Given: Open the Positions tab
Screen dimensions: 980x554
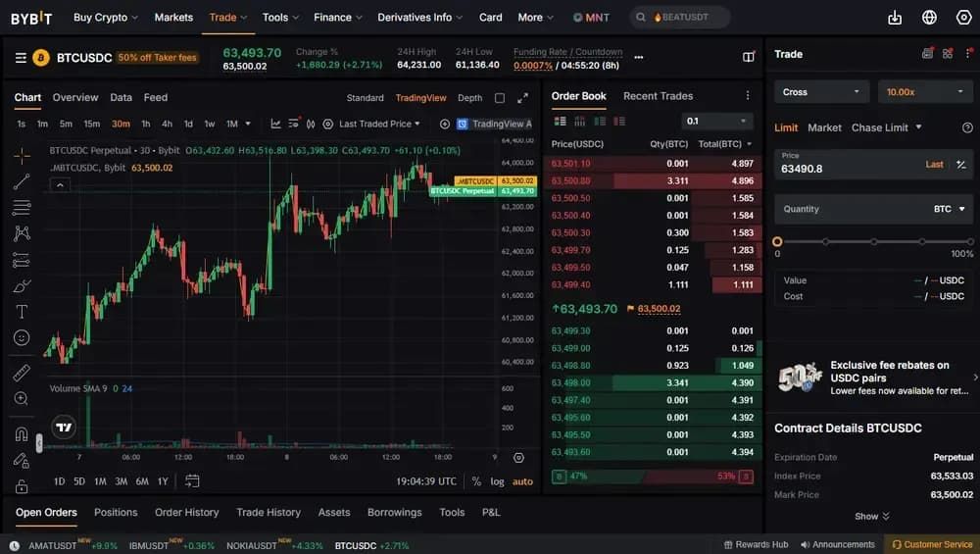Looking at the screenshot, I should point(116,512).
